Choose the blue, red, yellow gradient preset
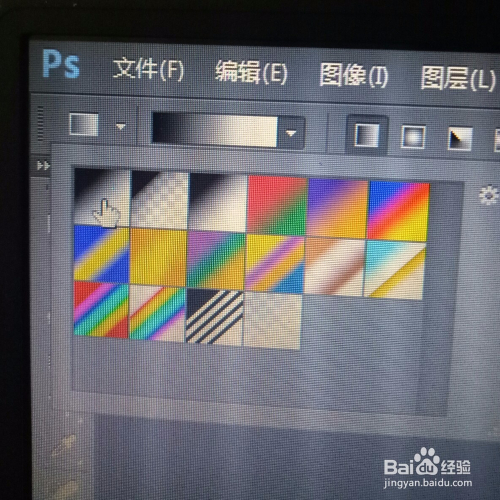The height and width of the screenshot is (500, 500). click(x=399, y=212)
